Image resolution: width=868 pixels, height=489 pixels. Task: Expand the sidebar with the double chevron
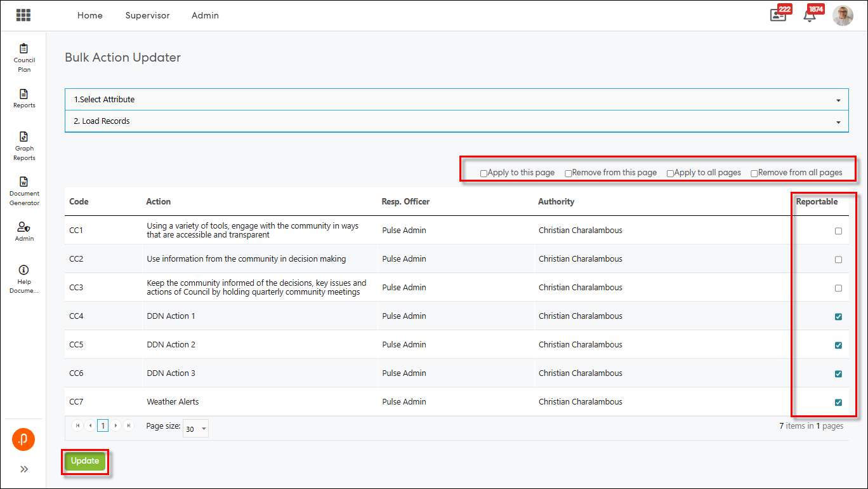(x=24, y=469)
